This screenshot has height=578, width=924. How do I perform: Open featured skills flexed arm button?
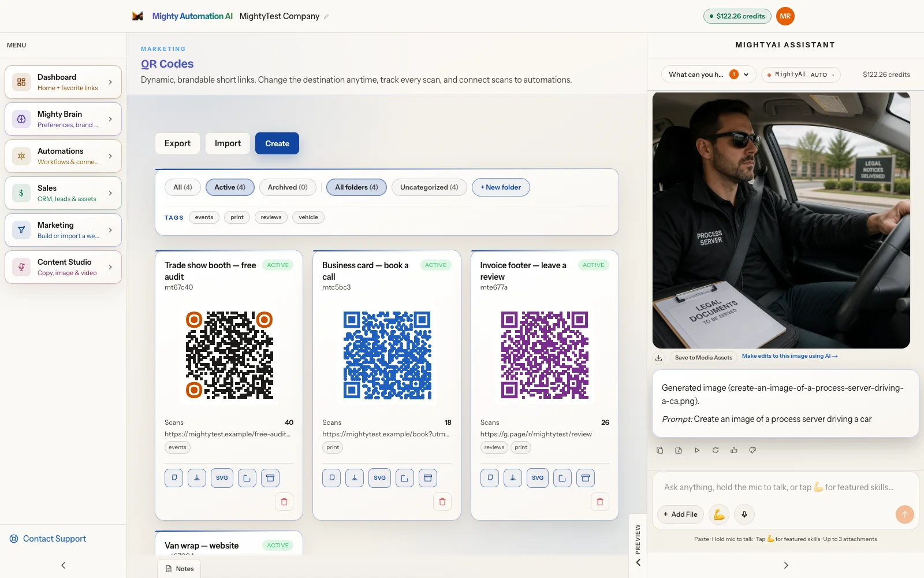pyautogui.click(x=719, y=514)
